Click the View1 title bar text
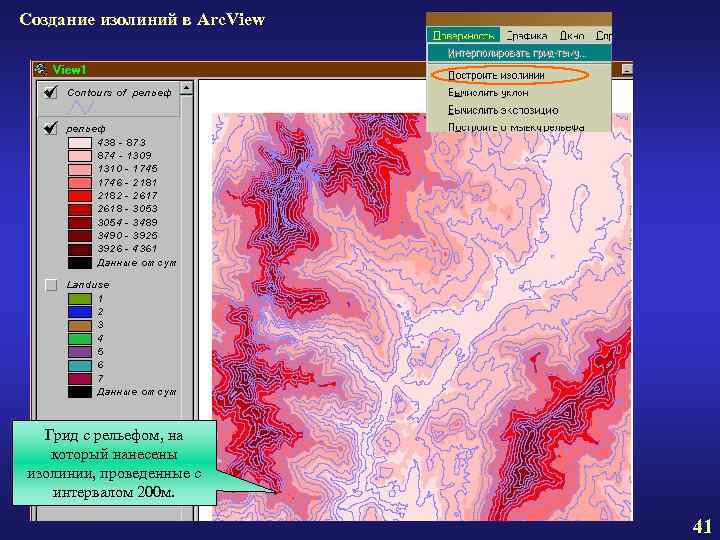Viewport: 720px width, 540px height. pos(69,70)
